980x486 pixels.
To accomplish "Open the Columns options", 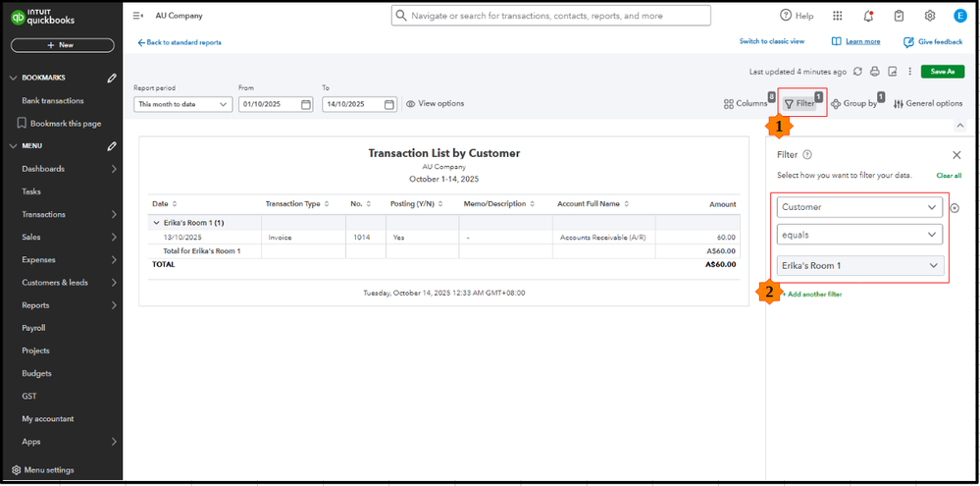I will click(x=746, y=103).
